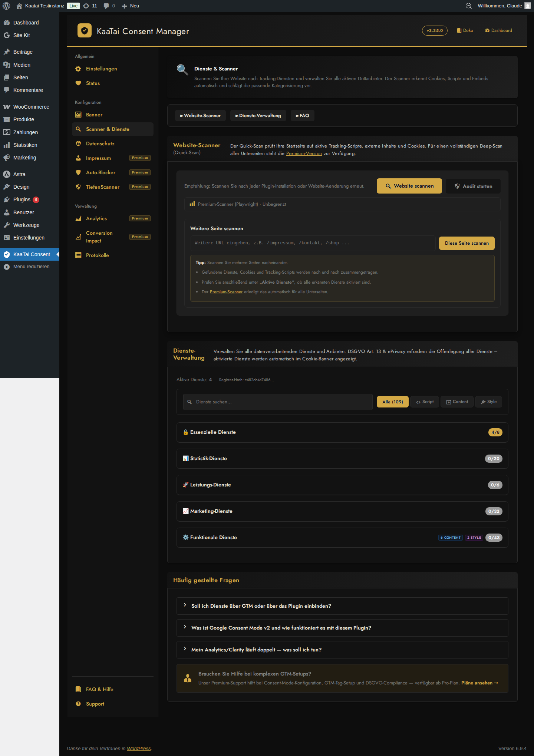Follow the Premium-Version link

304,153
